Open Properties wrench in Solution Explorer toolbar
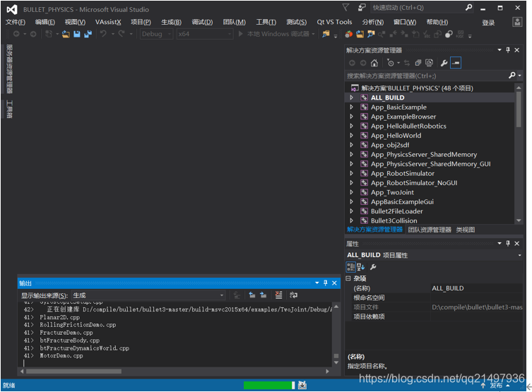The image size is (532, 392). (444, 63)
